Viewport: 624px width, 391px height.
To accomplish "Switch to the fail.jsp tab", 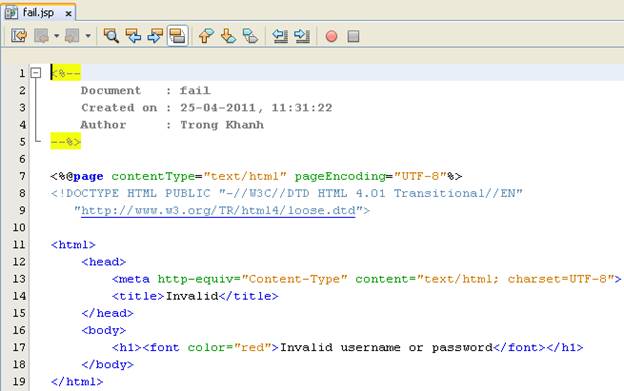I will coord(38,13).
